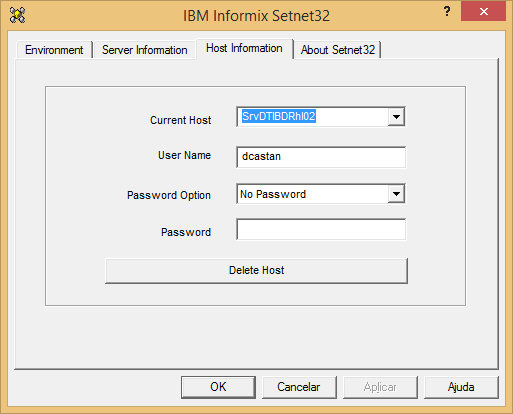Close the IBM Informix Setnet32 window

click(484, 12)
